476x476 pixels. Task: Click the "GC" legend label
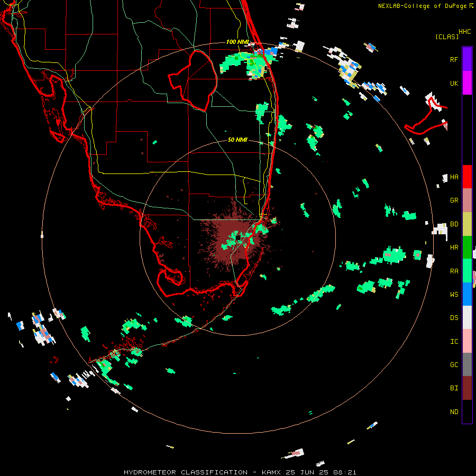coord(454,365)
